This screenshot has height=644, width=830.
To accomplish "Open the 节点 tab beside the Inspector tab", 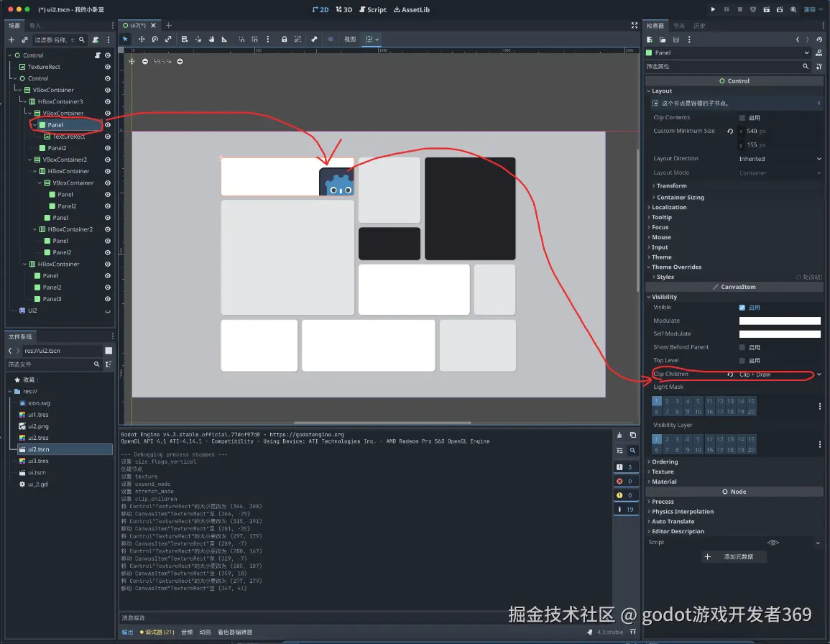I will tap(678, 26).
